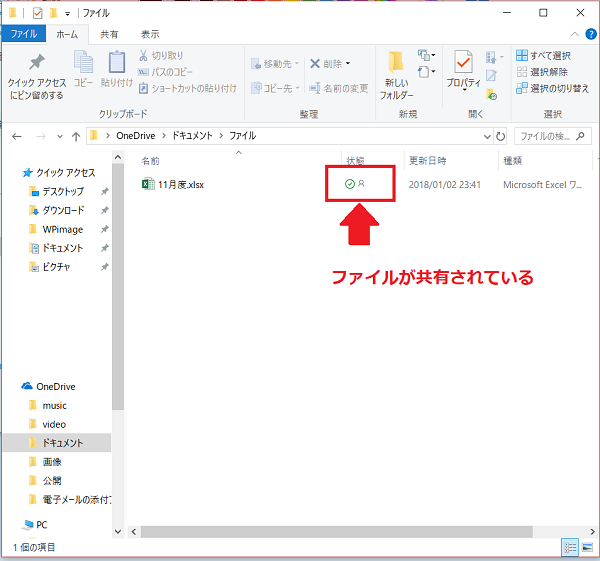
Task: Click the shared person status icon
Action: [x=361, y=184]
